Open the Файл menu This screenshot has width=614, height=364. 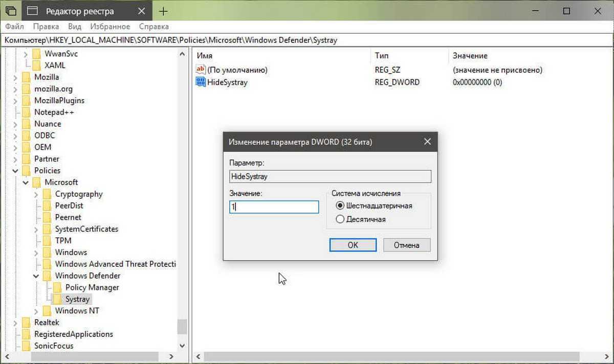pyautogui.click(x=15, y=27)
